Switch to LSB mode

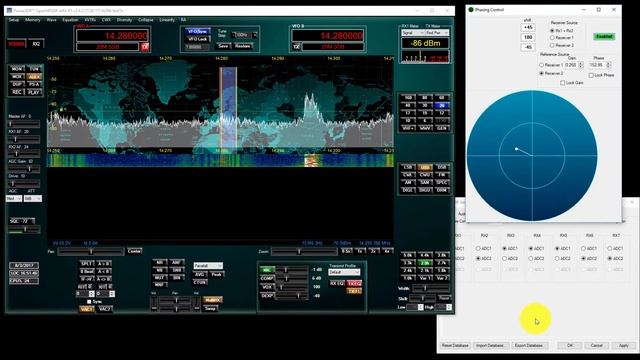click(x=408, y=167)
